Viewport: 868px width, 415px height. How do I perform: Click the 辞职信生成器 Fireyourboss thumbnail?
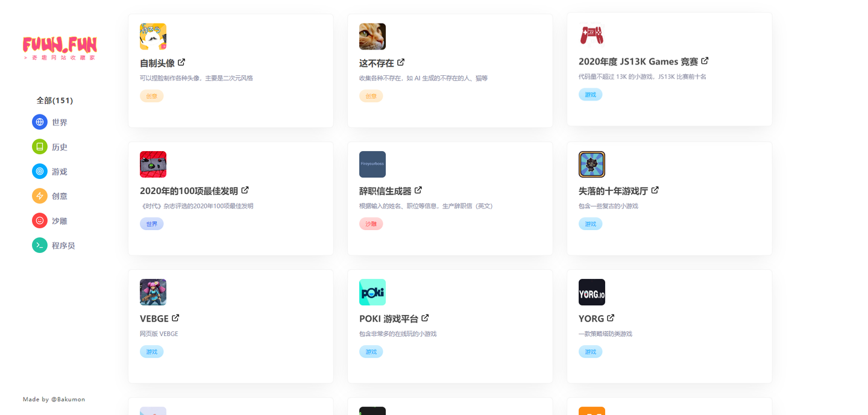pyautogui.click(x=373, y=164)
